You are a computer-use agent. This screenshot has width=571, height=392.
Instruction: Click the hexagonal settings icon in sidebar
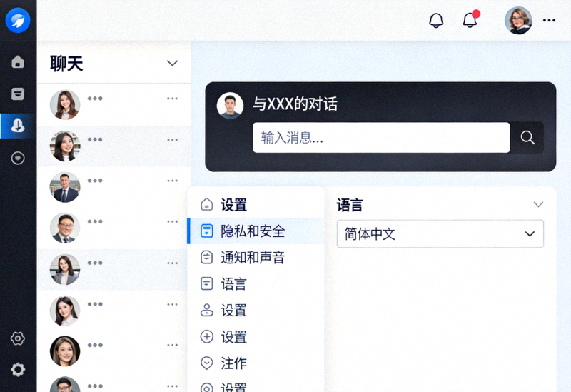[x=18, y=338]
